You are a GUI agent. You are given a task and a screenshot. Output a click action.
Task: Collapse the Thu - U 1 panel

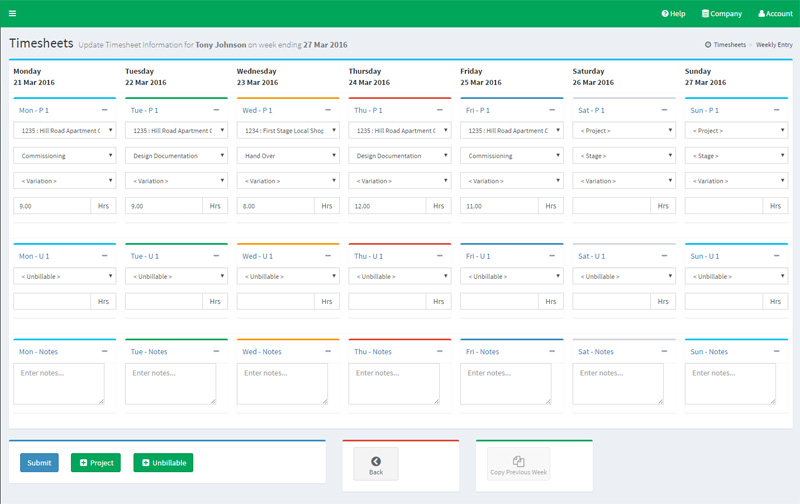click(440, 256)
